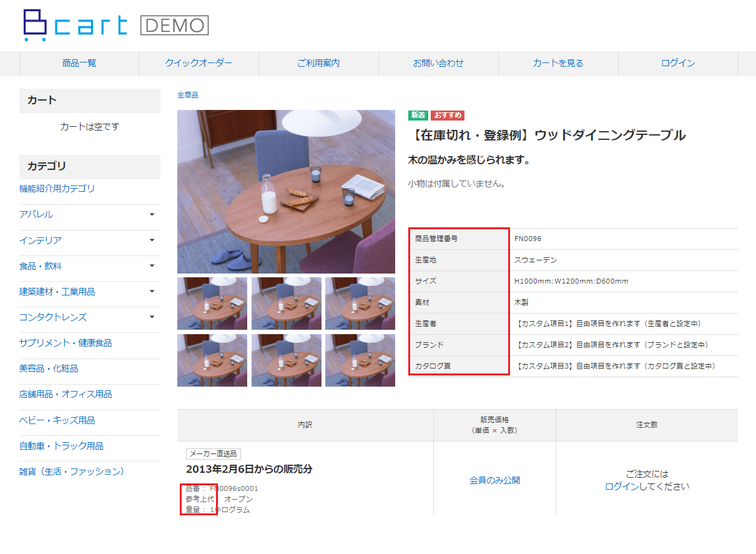
Task: Open お問い合わせ menu item
Action: coord(438,63)
